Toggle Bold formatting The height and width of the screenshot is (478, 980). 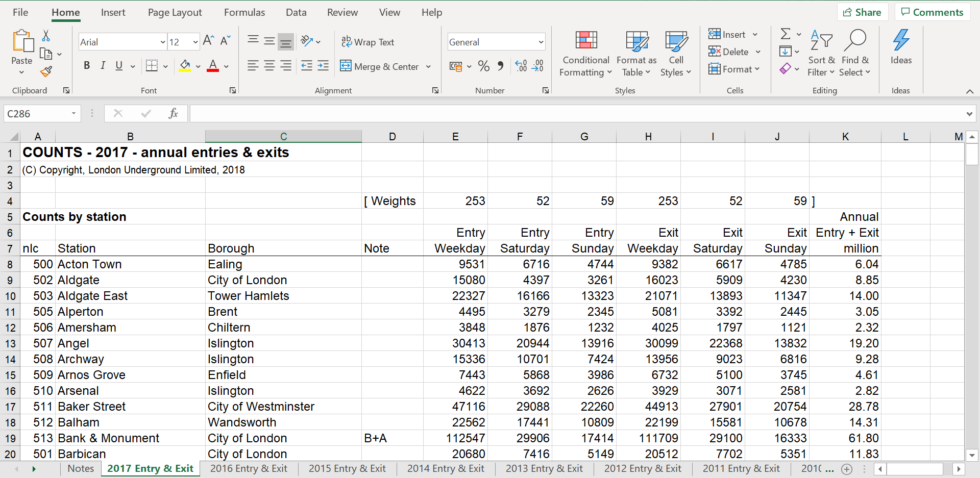tap(87, 66)
